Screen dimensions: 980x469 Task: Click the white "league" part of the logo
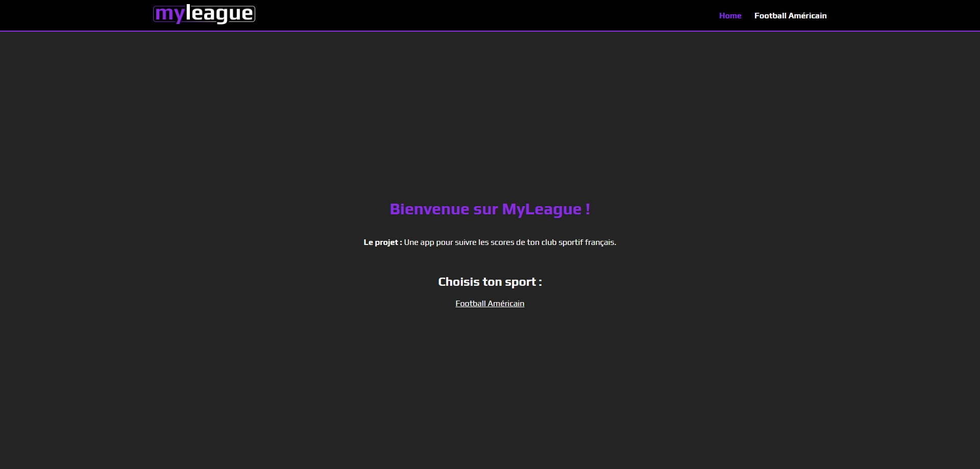click(x=219, y=14)
